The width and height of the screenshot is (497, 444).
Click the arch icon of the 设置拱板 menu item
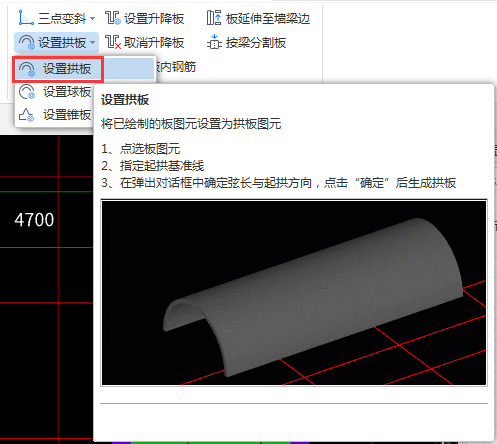coord(27,69)
